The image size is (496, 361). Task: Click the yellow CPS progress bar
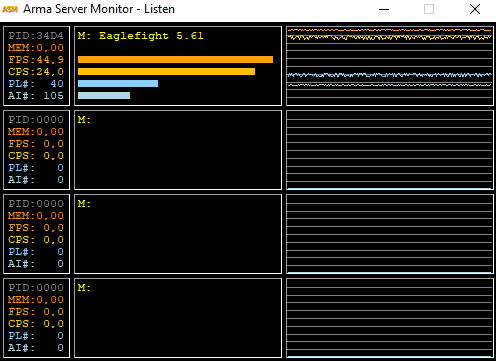[x=166, y=72]
